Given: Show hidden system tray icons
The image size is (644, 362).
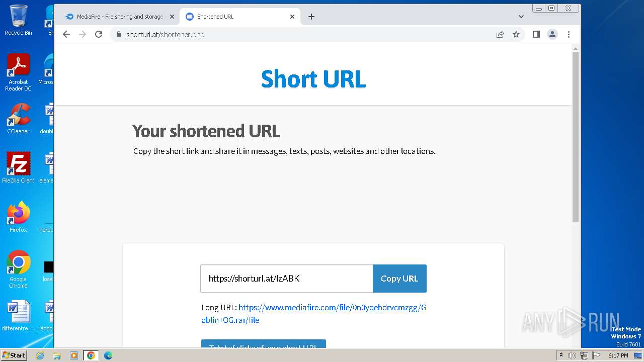Looking at the screenshot, I should click(x=561, y=355).
